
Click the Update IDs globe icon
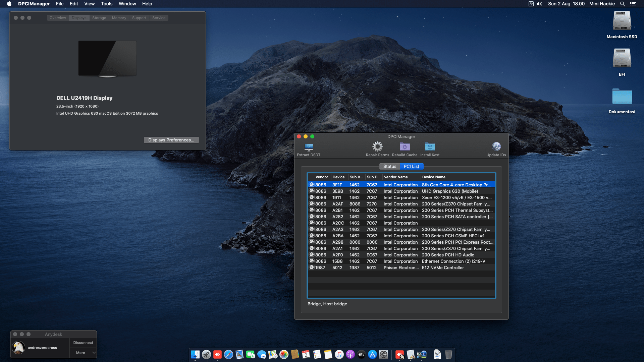coord(496,147)
